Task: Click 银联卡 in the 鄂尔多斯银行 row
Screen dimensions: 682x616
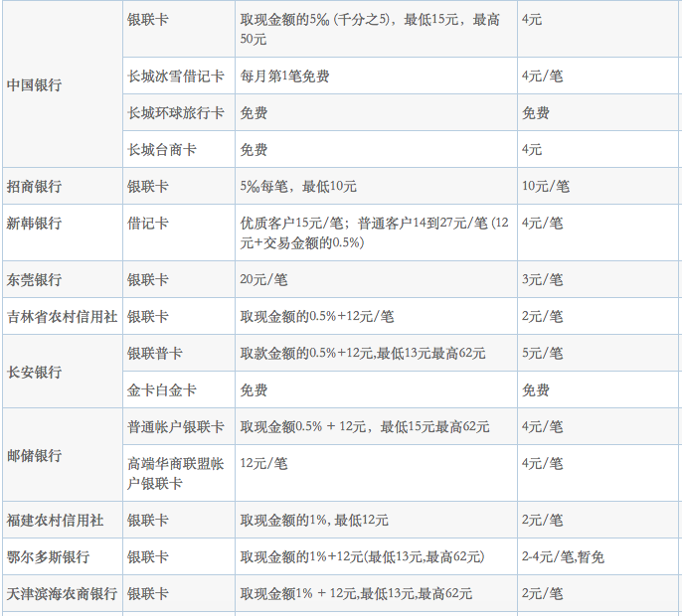Action: point(147,556)
